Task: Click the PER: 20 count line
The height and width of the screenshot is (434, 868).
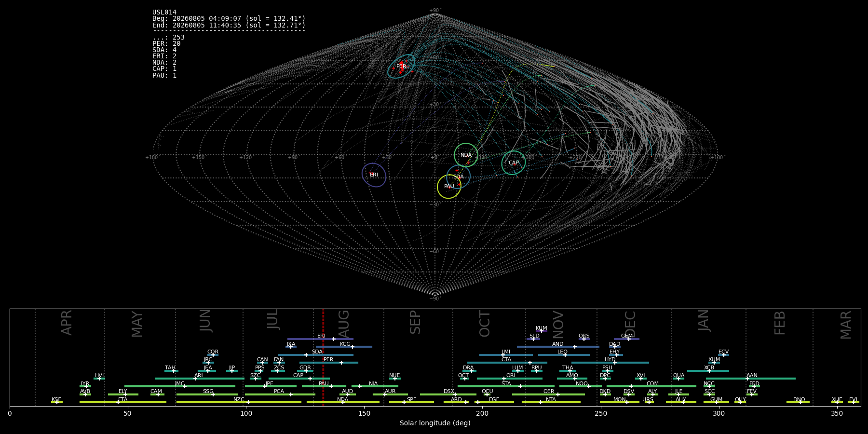Action: click(166, 44)
